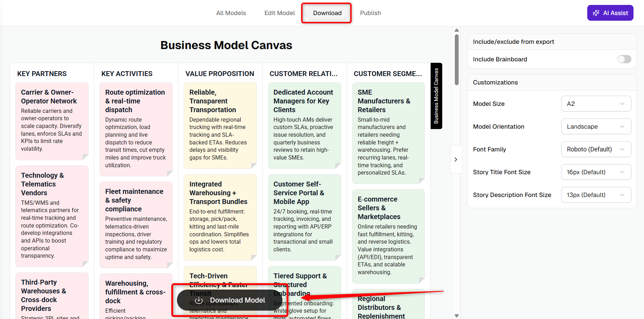644x319 pixels.
Task: Select the SME Manufacturers & Retailers card
Action: [x=388, y=133]
